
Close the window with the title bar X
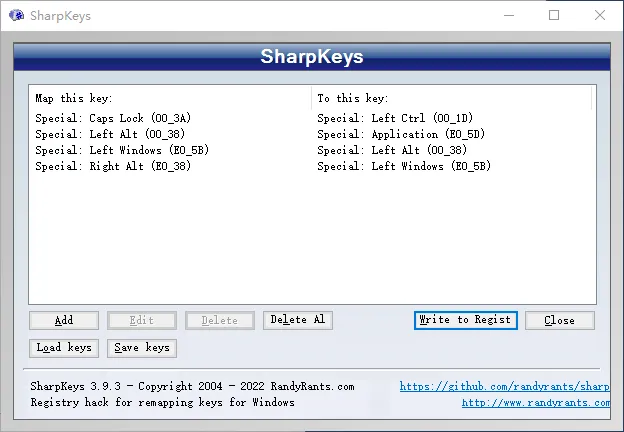pyautogui.click(x=600, y=16)
